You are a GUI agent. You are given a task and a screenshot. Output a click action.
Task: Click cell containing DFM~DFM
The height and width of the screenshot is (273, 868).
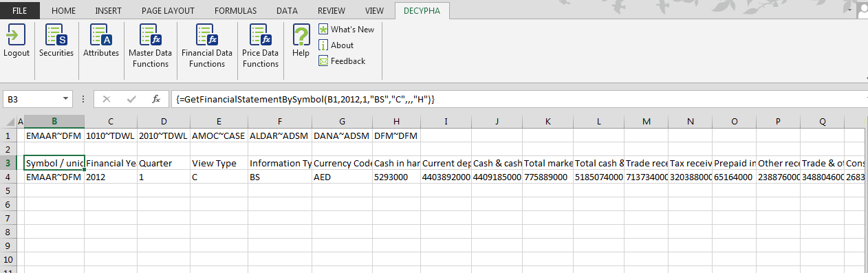[x=396, y=136]
